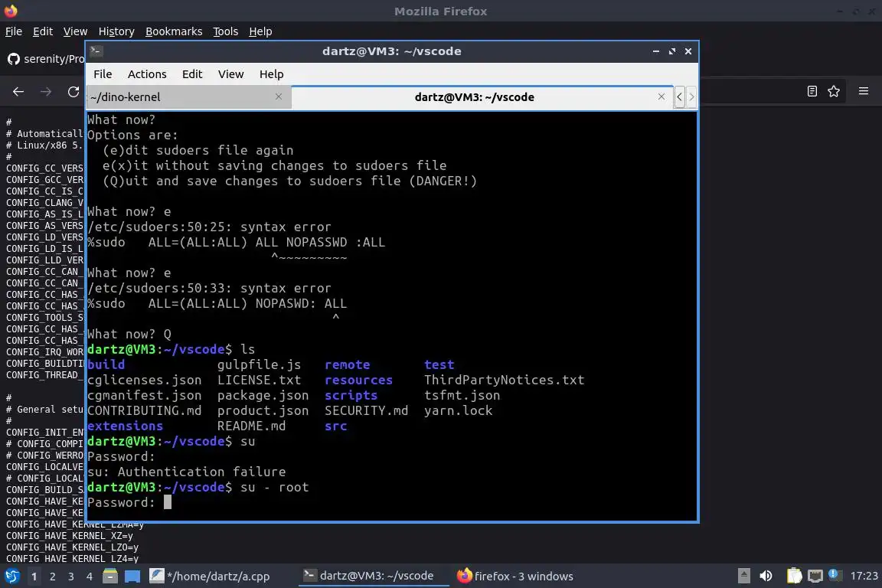The height and width of the screenshot is (588, 882).
Task: Click the Firefox logo in title bar
Action: (11, 11)
